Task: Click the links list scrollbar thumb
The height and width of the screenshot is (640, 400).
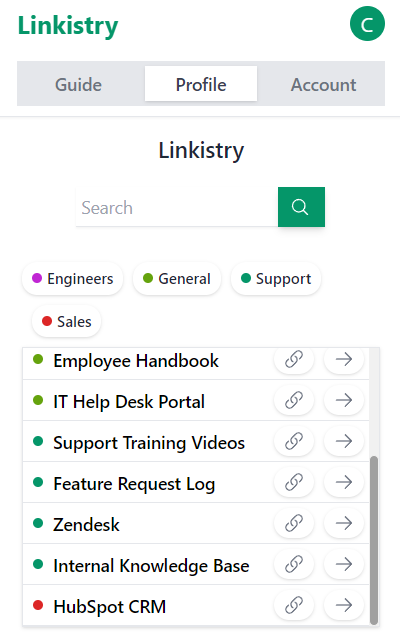Action: point(373,540)
